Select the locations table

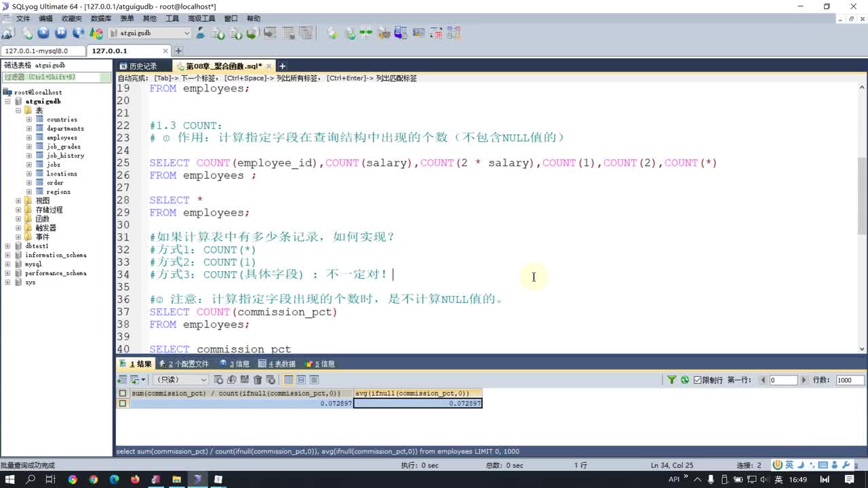pyautogui.click(x=62, y=174)
